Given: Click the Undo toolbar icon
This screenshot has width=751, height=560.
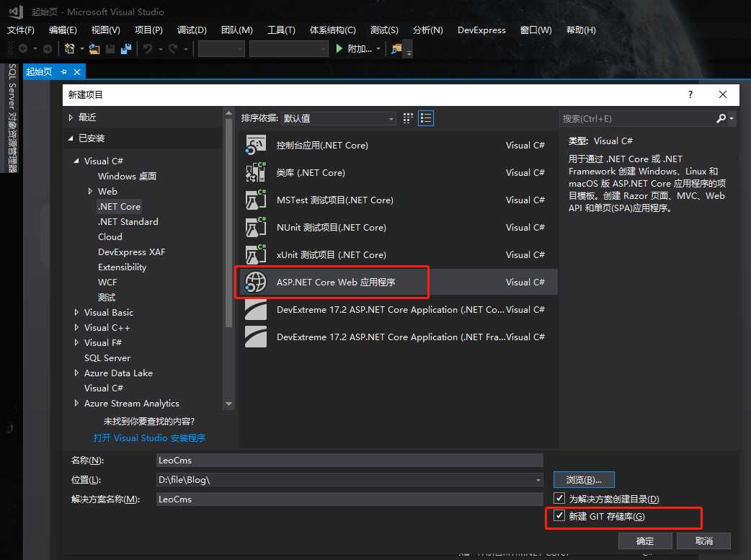Looking at the screenshot, I should 148,48.
